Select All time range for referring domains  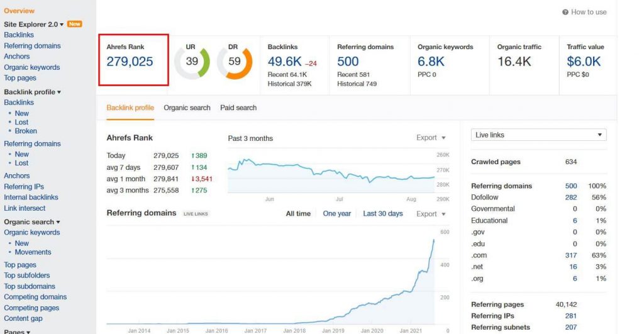pos(298,214)
